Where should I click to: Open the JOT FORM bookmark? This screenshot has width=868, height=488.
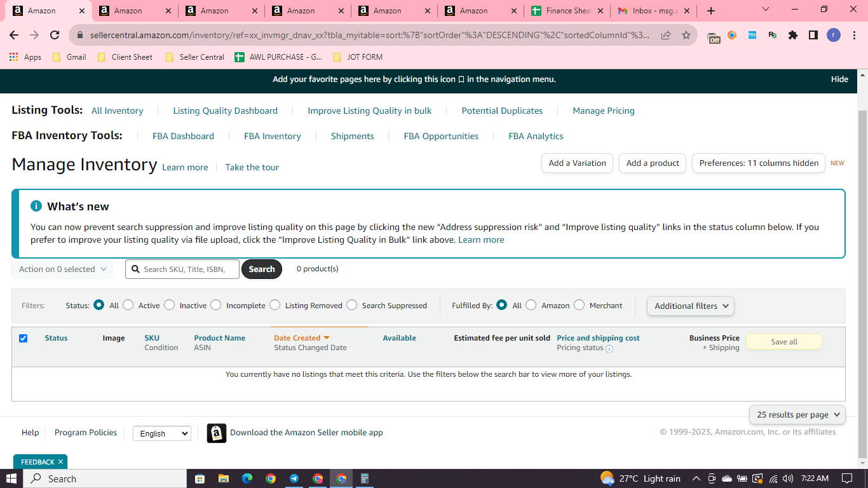point(358,57)
